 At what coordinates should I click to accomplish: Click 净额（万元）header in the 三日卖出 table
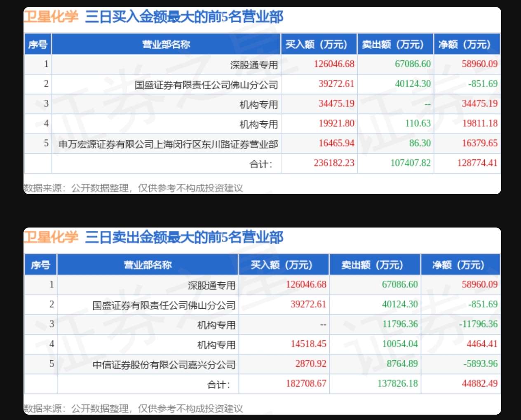tap(460, 265)
